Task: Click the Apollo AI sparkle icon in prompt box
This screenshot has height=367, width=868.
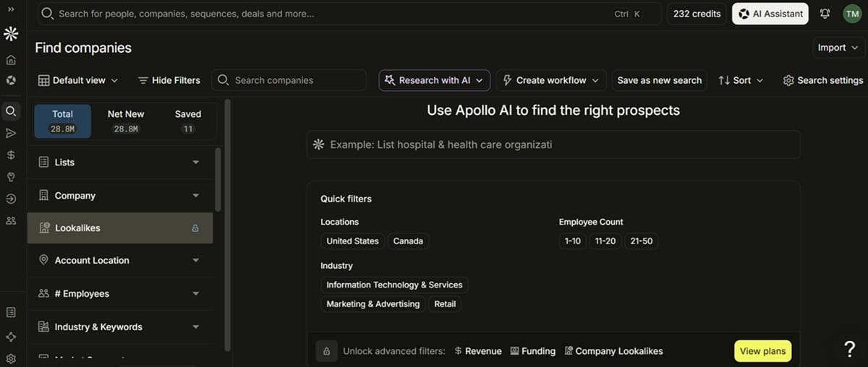Action: [x=318, y=144]
